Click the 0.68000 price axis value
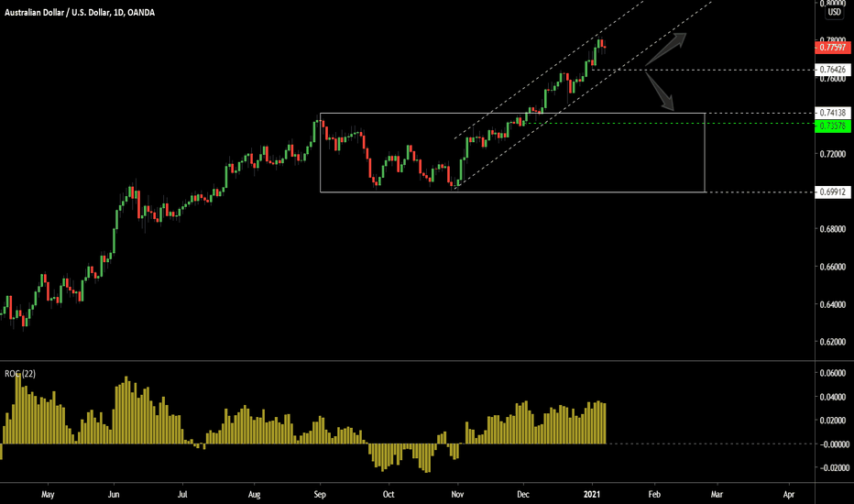This screenshot has height=504, width=854. click(833, 229)
